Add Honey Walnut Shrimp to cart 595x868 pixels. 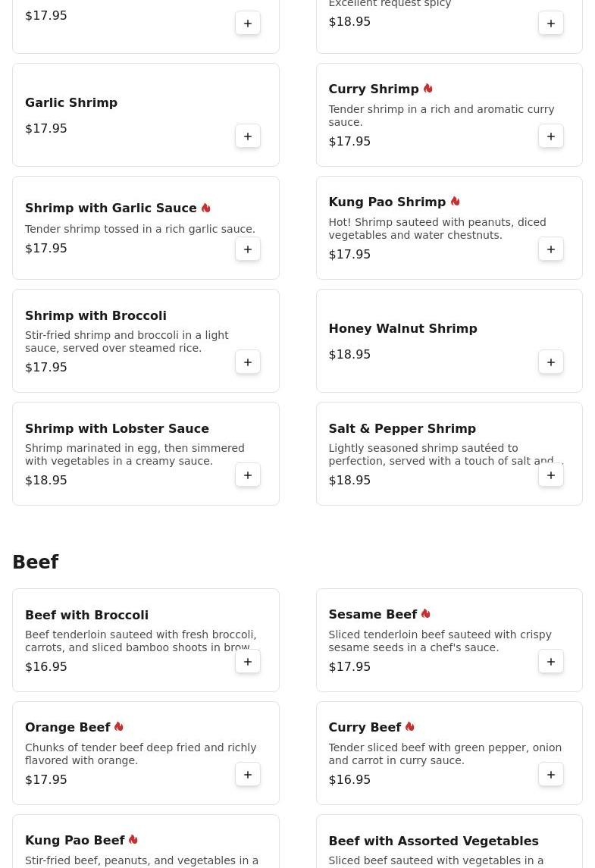click(x=551, y=362)
